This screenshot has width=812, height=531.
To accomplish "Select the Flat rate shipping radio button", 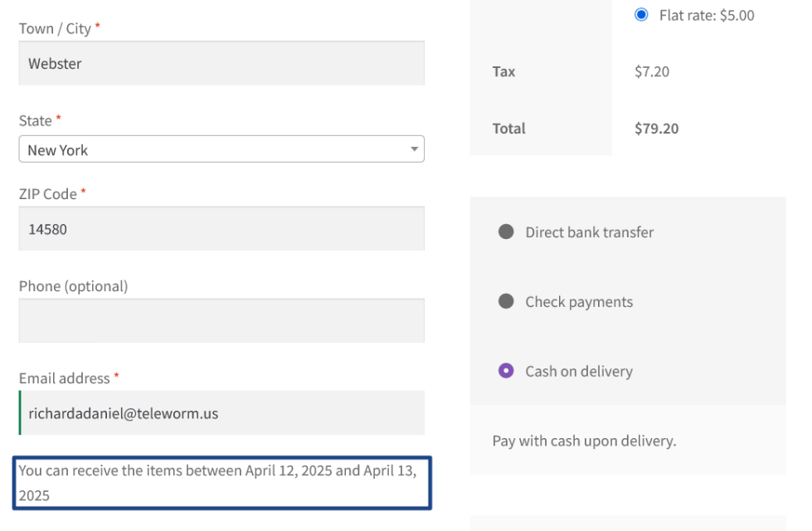I will click(641, 15).
